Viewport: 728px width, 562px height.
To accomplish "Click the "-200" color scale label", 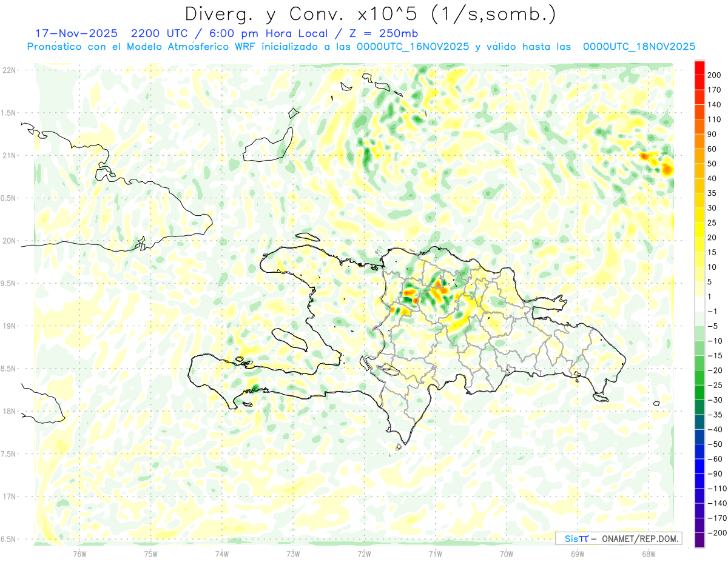I will [716, 533].
